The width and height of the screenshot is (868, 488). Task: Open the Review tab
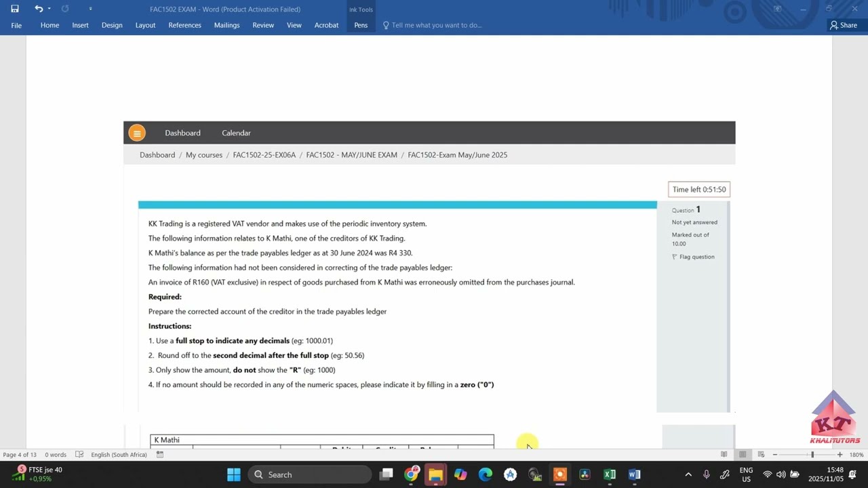point(263,25)
